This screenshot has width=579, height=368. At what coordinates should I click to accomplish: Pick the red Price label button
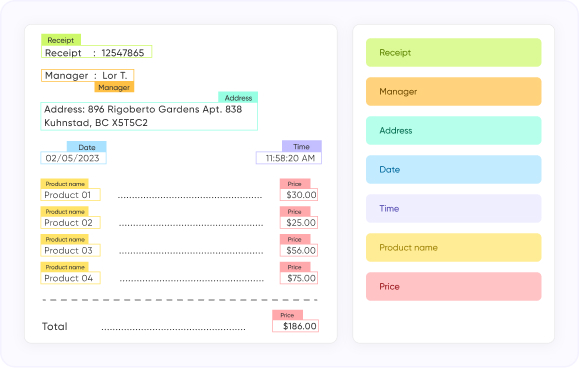pos(453,286)
